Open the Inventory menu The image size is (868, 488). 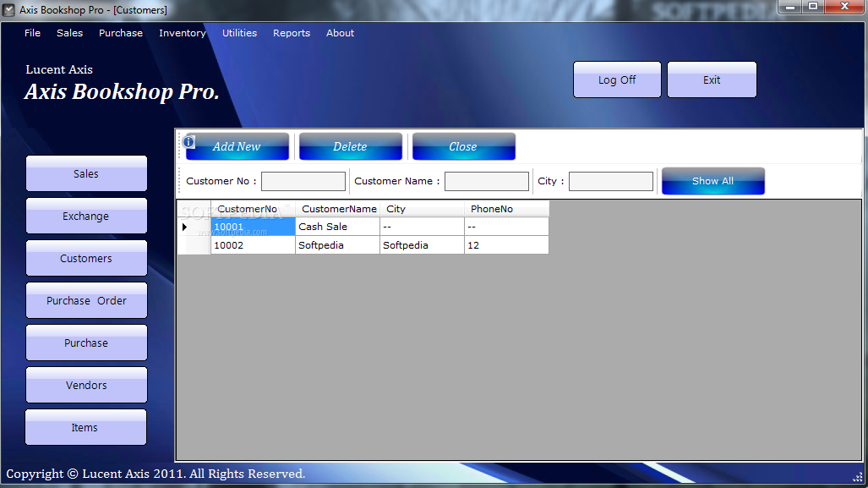tap(182, 33)
